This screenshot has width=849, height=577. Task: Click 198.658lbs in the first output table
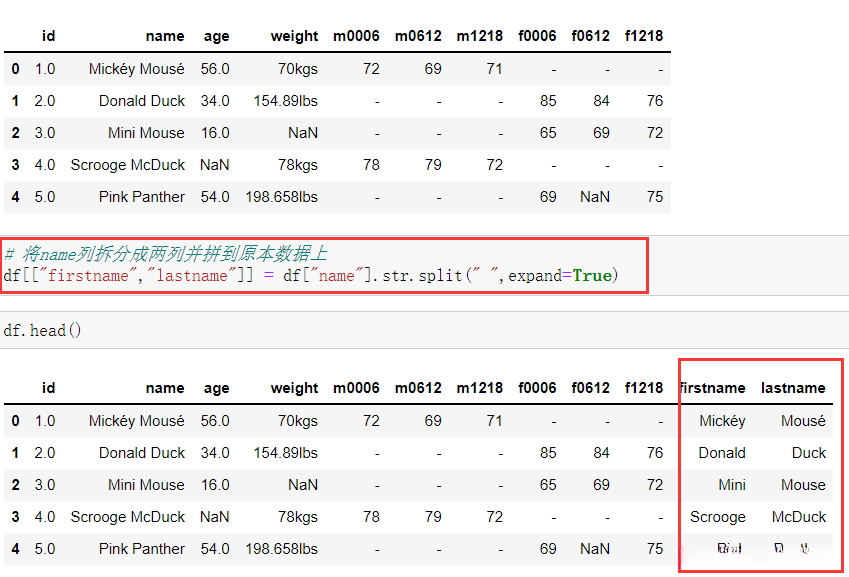click(x=281, y=197)
